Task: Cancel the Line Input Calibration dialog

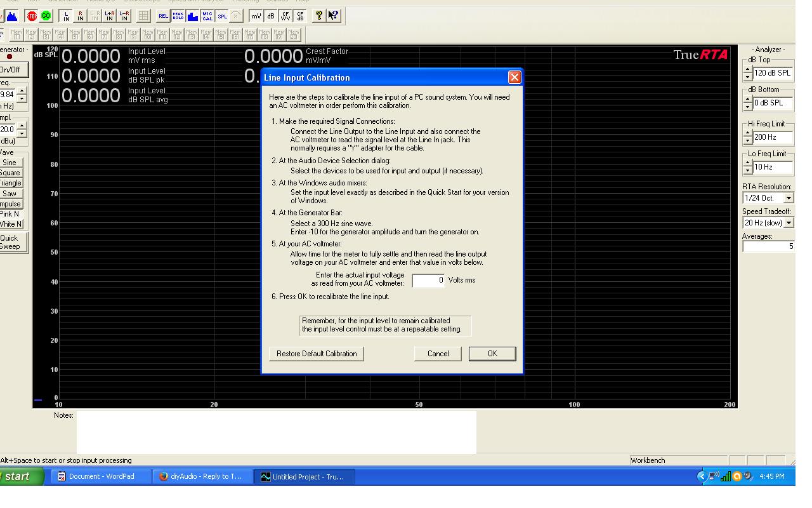Action: pos(438,354)
